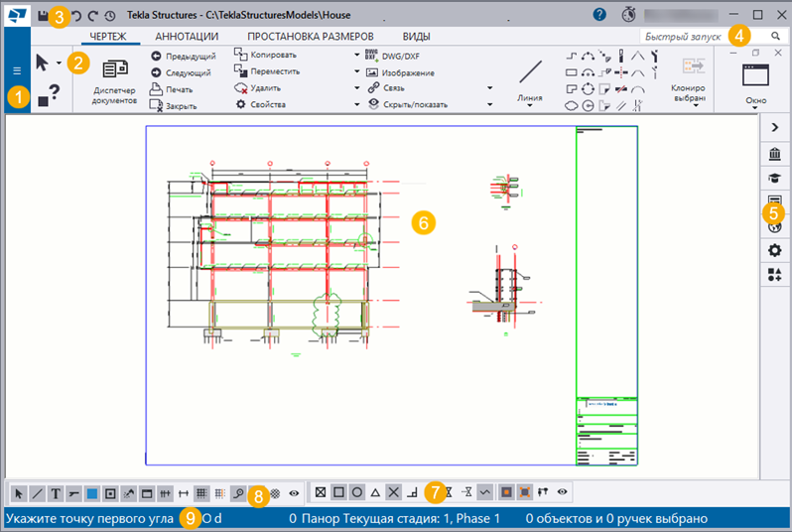Toggle the eye icon in snapping toolbar
The height and width of the screenshot is (532, 792).
click(563, 491)
